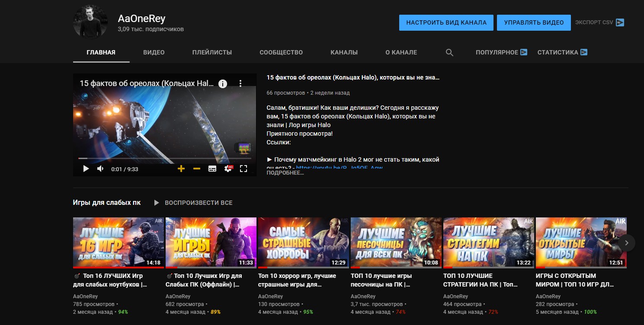Search within the channel
This screenshot has width=644, height=325.
coord(449,52)
